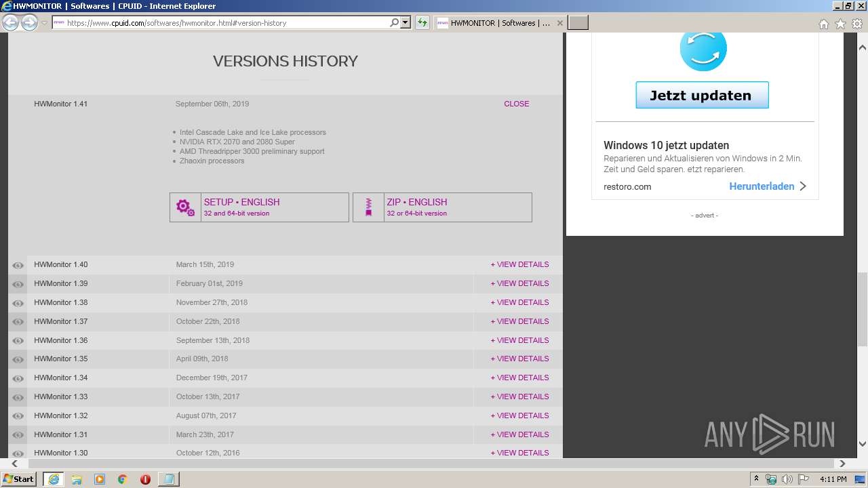868x488 pixels.
Task: Click the Jetzt updaten advert button
Action: pos(702,95)
